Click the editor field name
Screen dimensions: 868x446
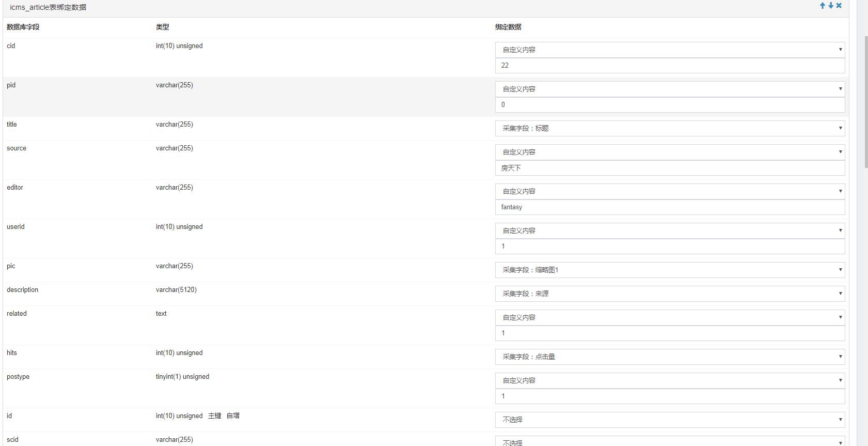[15, 188]
